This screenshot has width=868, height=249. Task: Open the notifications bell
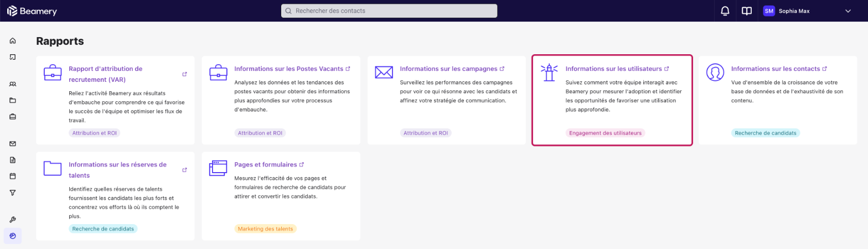coord(725,11)
